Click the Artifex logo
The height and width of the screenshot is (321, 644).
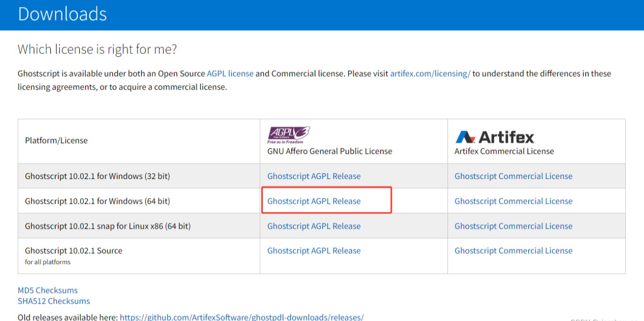pos(494,137)
